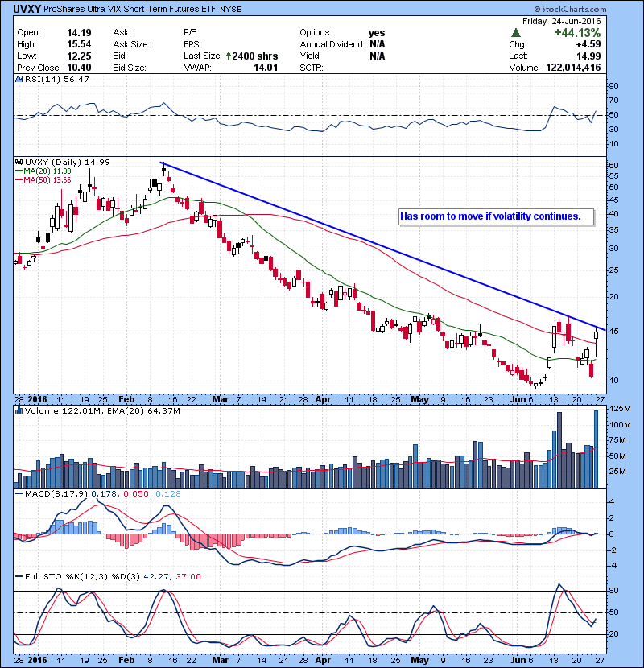Click the red MACD signal value 0.050
The image size is (644, 668).
[136, 494]
